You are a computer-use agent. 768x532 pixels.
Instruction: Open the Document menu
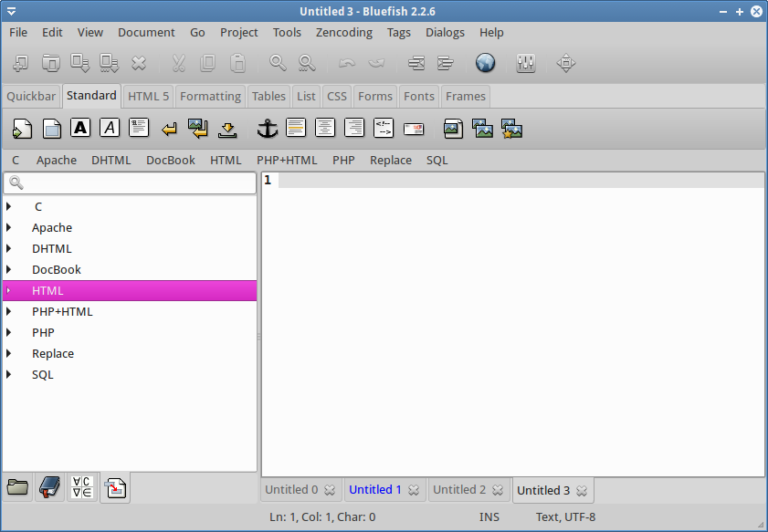pos(146,32)
